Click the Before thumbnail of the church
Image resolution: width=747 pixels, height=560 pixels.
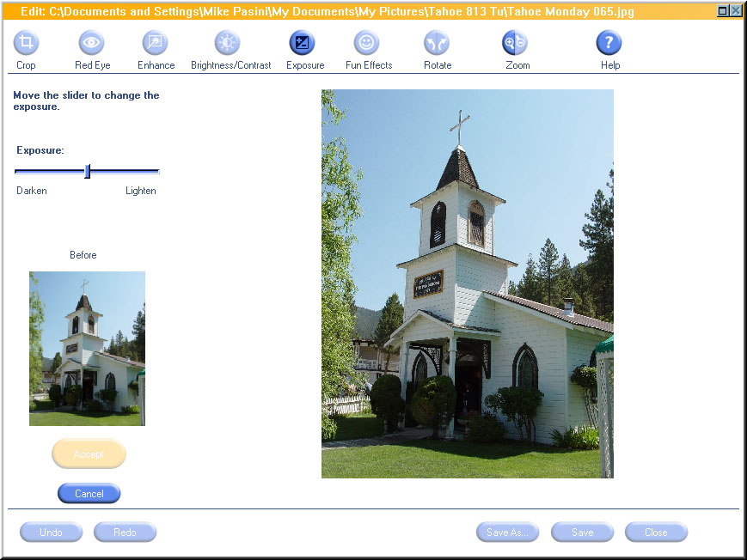tap(87, 349)
